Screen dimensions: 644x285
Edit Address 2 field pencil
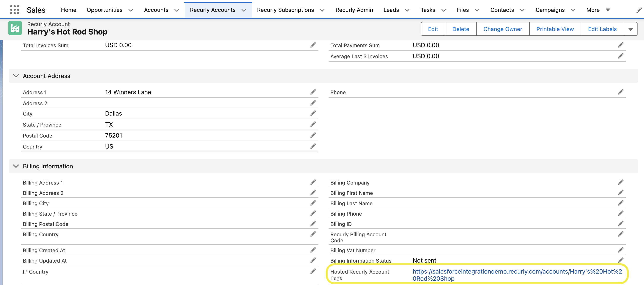[x=313, y=103]
